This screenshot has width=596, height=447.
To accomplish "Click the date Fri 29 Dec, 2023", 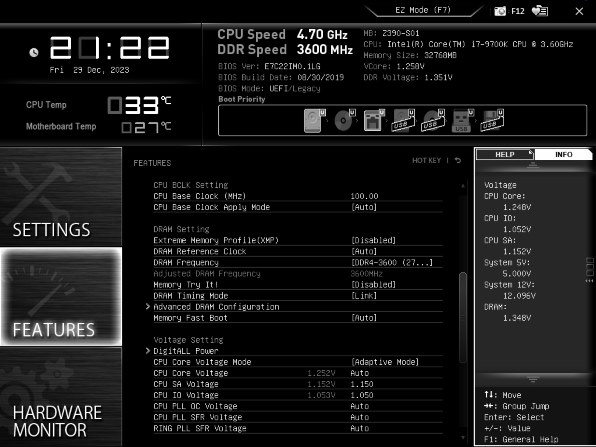I will [x=89, y=70].
